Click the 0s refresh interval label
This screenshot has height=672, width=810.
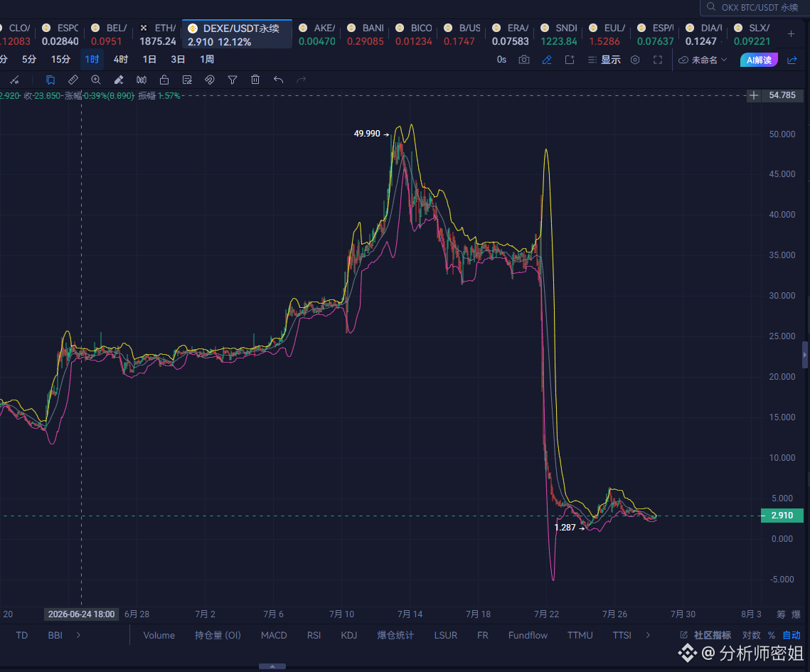pyautogui.click(x=501, y=60)
